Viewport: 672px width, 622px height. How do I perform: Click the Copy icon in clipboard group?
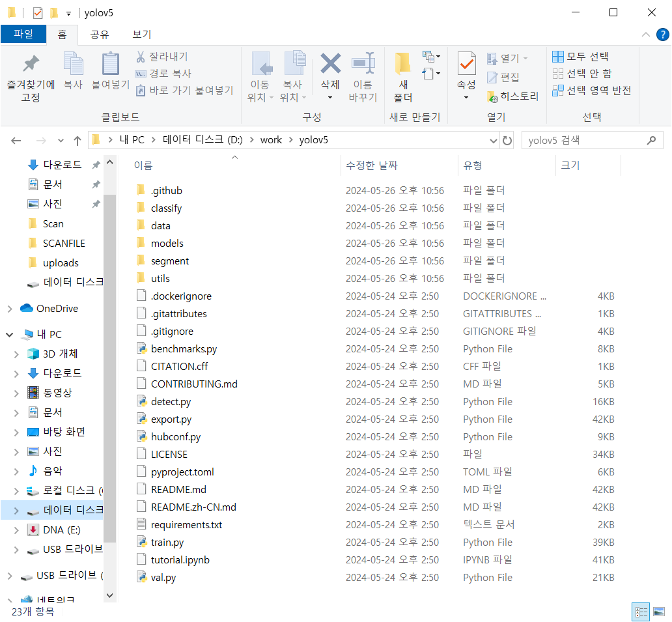coord(73,63)
